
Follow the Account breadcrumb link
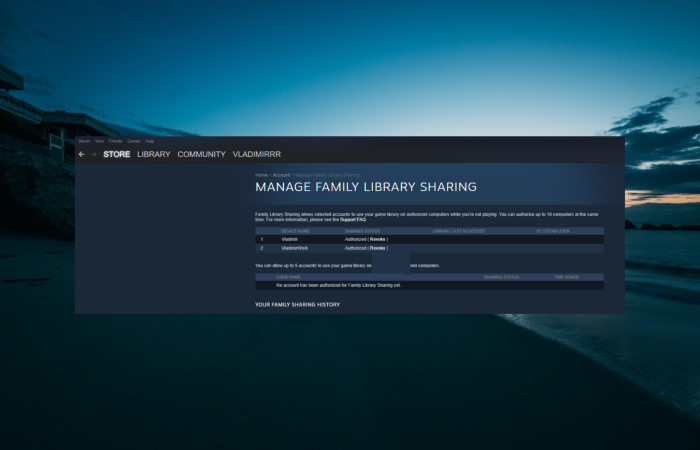281,175
